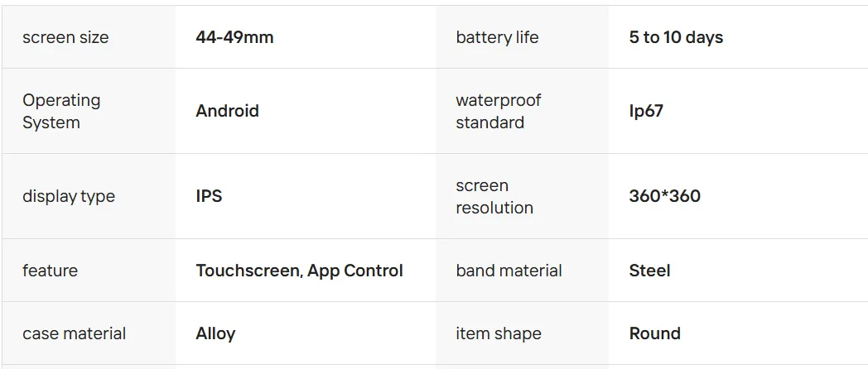
Task: Click the 'battery life' label
Action: (497, 37)
